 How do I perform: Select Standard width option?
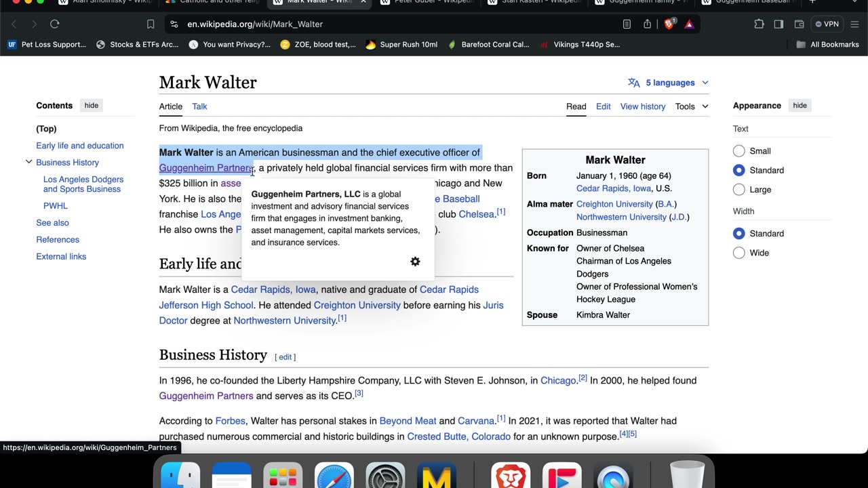pos(739,233)
